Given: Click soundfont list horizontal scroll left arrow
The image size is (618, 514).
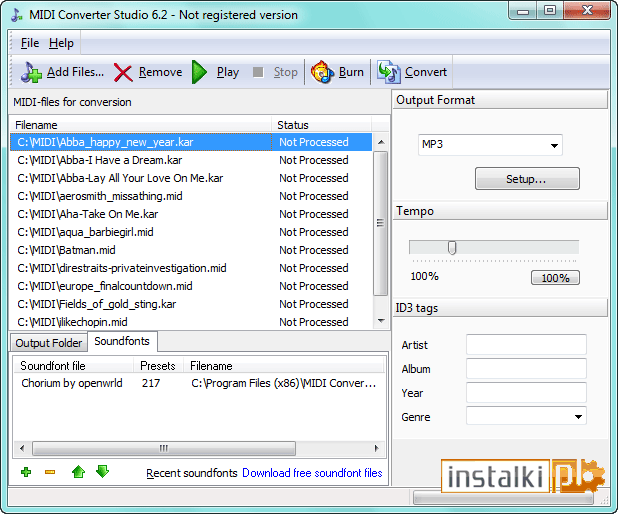Looking at the screenshot, I should (22, 448).
